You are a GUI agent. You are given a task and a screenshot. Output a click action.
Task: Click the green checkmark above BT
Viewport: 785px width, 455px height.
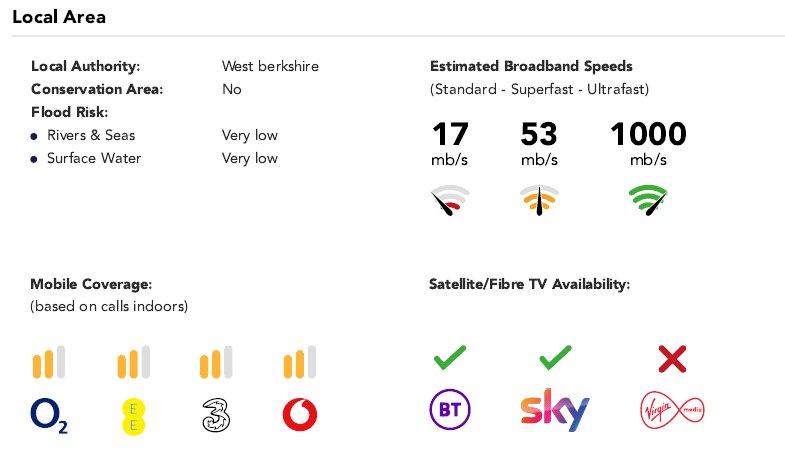pos(450,357)
